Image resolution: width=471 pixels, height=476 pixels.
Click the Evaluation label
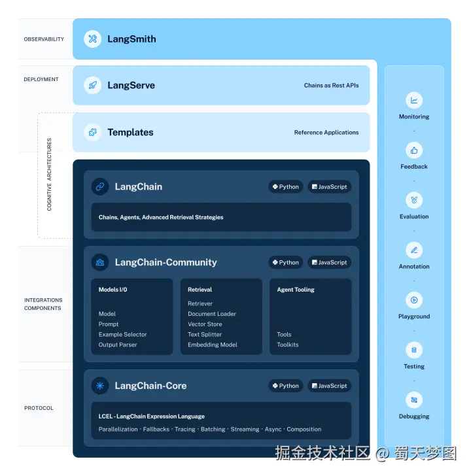(x=414, y=216)
